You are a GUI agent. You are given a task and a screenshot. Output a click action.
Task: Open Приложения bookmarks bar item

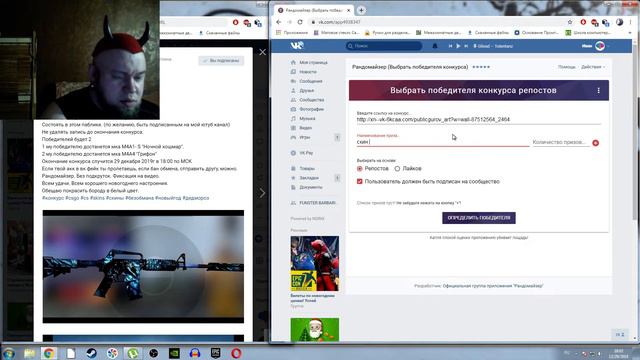tap(292, 33)
